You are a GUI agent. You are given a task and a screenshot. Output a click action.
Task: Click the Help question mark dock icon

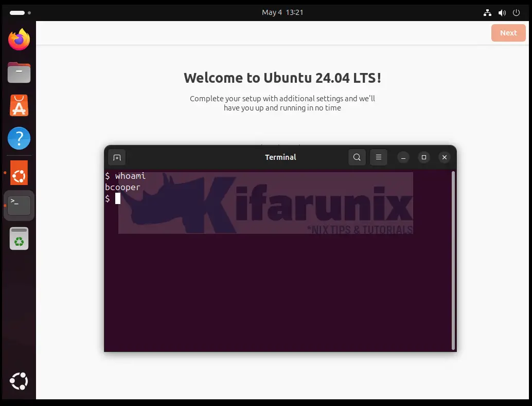click(x=19, y=138)
